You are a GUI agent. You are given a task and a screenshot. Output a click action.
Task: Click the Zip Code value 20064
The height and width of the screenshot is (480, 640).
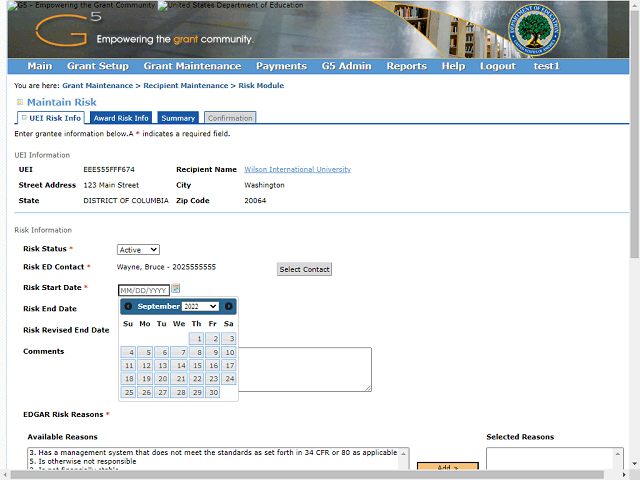[255, 200]
